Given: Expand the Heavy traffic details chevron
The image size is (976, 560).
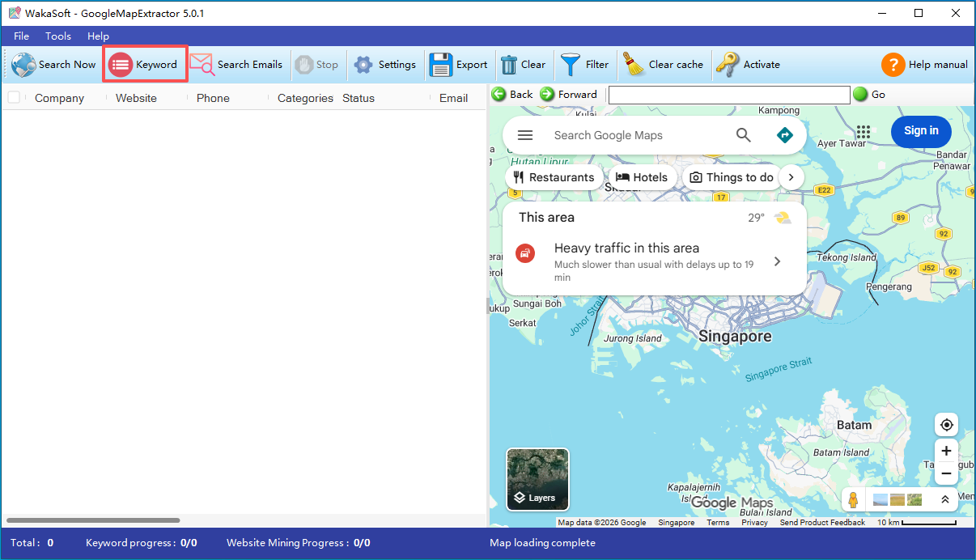Looking at the screenshot, I should click(777, 261).
